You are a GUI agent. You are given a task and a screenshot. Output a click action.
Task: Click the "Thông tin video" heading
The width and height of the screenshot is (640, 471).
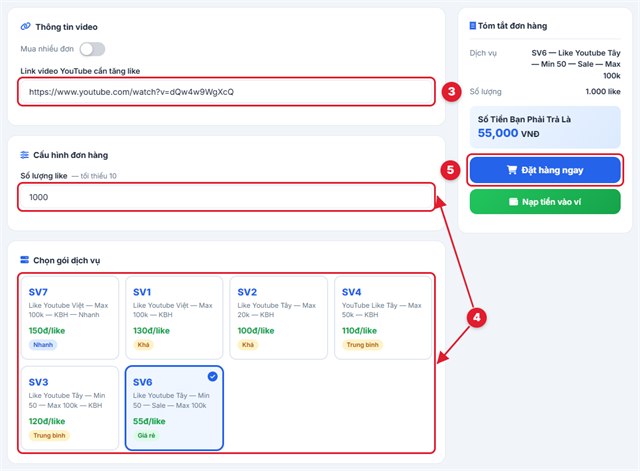pos(67,27)
